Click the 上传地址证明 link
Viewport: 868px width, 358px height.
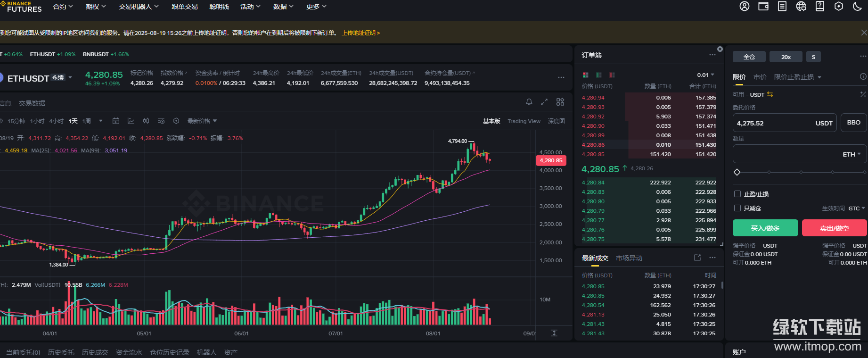coord(360,33)
